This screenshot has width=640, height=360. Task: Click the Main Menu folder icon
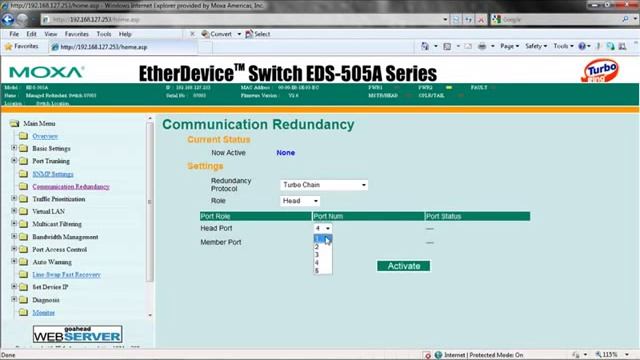(15, 123)
